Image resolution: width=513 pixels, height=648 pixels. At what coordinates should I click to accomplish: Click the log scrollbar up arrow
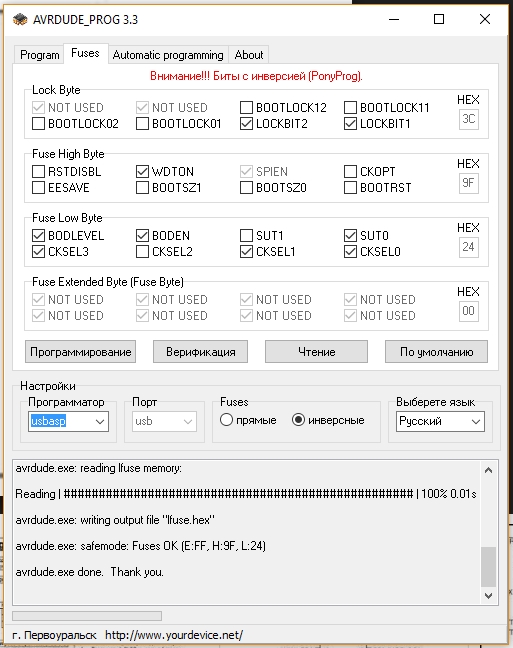click(x=489, y=470)
